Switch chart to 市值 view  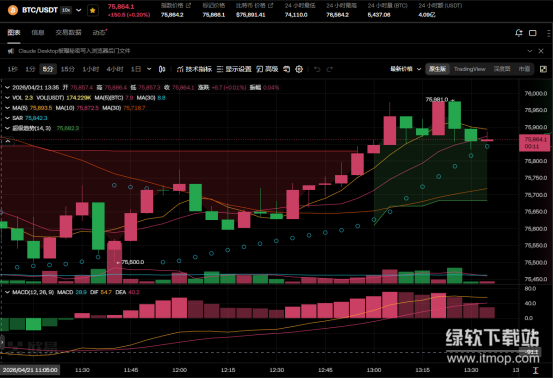tap(524, 69)
